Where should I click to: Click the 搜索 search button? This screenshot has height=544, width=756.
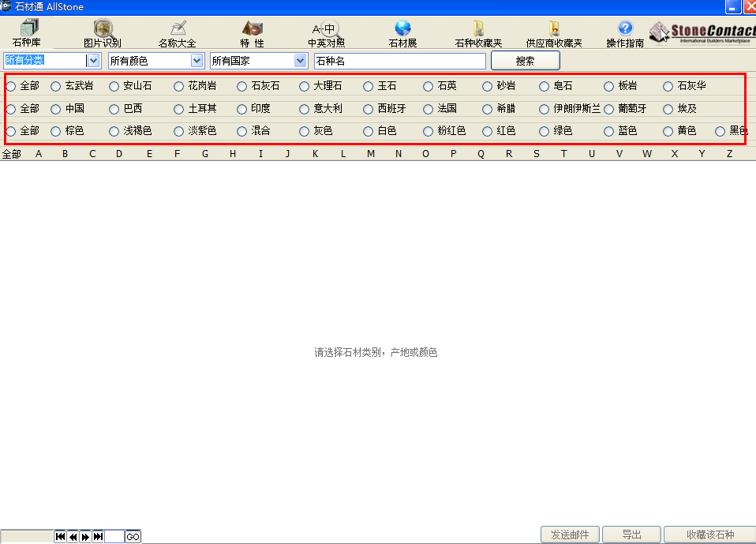click(525, 61)
